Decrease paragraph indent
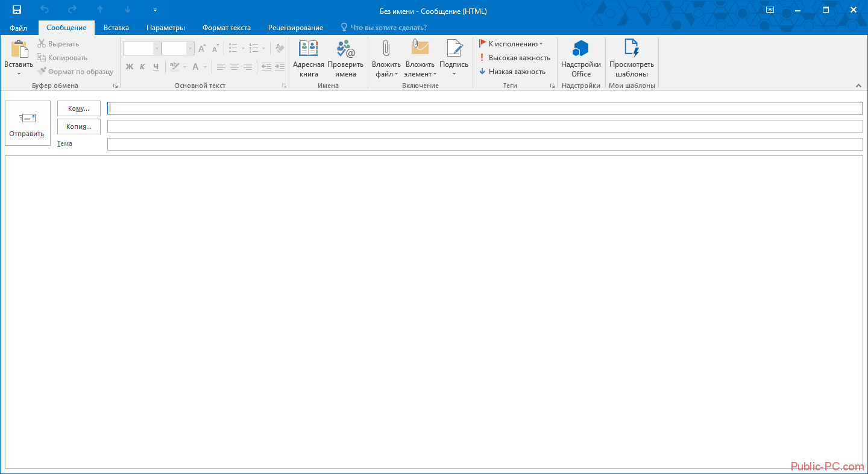 tap(266, 67)
